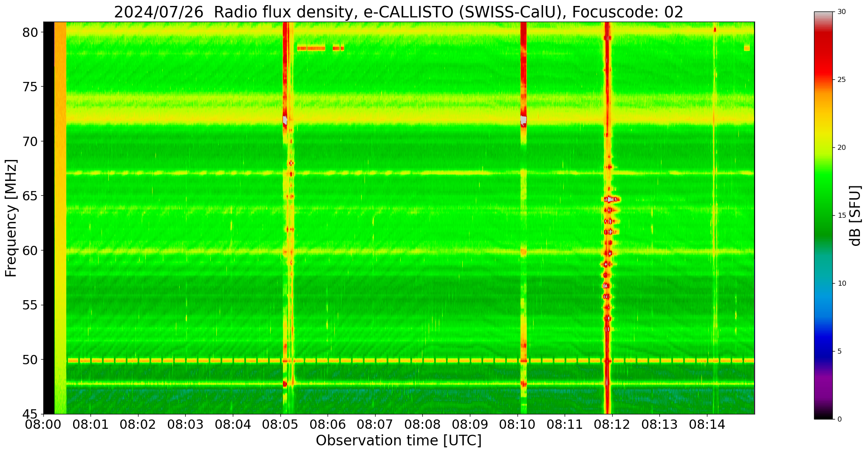Click the 55 MHz frequency tick label

pos(30,305)
